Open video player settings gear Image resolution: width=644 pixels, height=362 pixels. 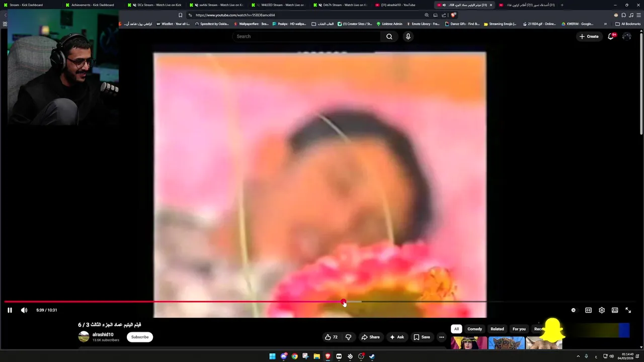[602, 310]
